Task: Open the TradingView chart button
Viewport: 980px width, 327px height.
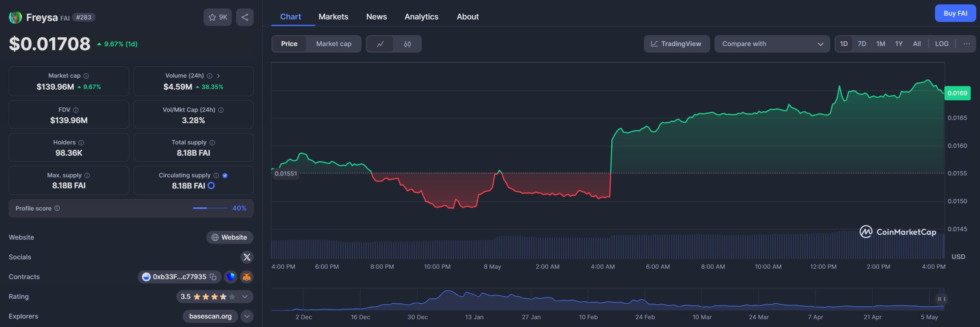Action: click(x=676, y=44)
